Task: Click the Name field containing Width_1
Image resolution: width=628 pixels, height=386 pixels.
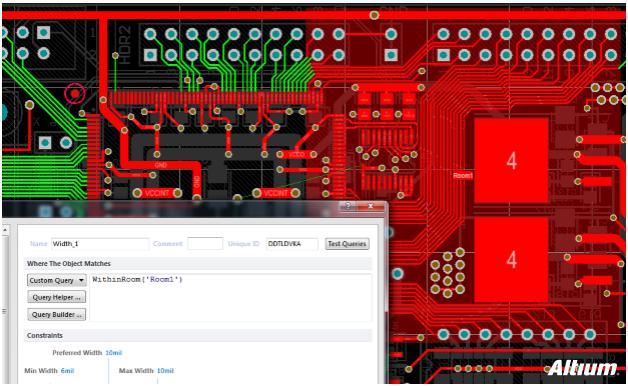Action: click(100, 243)
